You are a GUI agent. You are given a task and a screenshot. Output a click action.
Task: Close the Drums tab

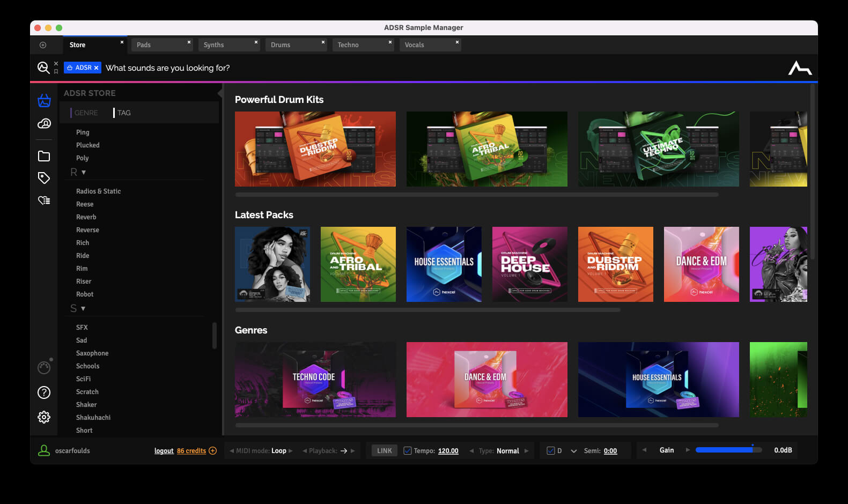coord(323,42)
